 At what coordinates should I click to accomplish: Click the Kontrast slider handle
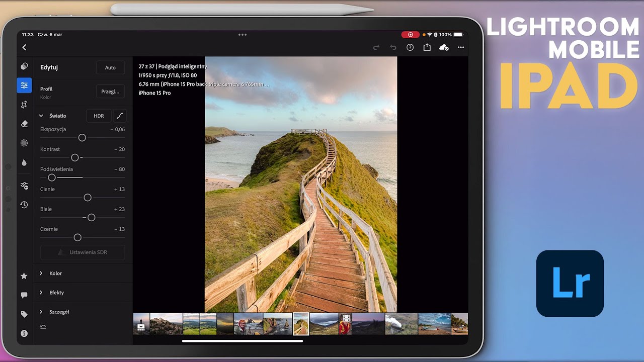[x=75, y=157]
